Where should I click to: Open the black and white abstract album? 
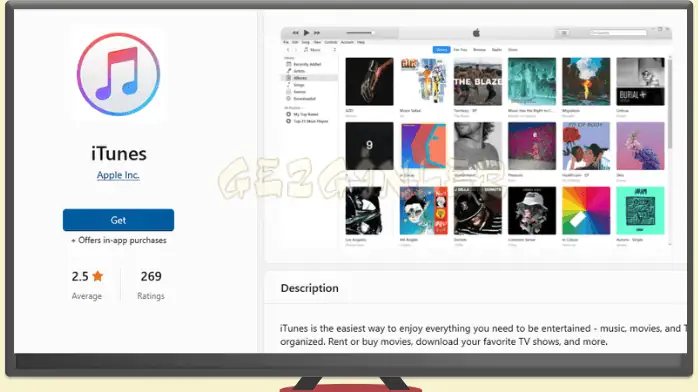[369, 210]
